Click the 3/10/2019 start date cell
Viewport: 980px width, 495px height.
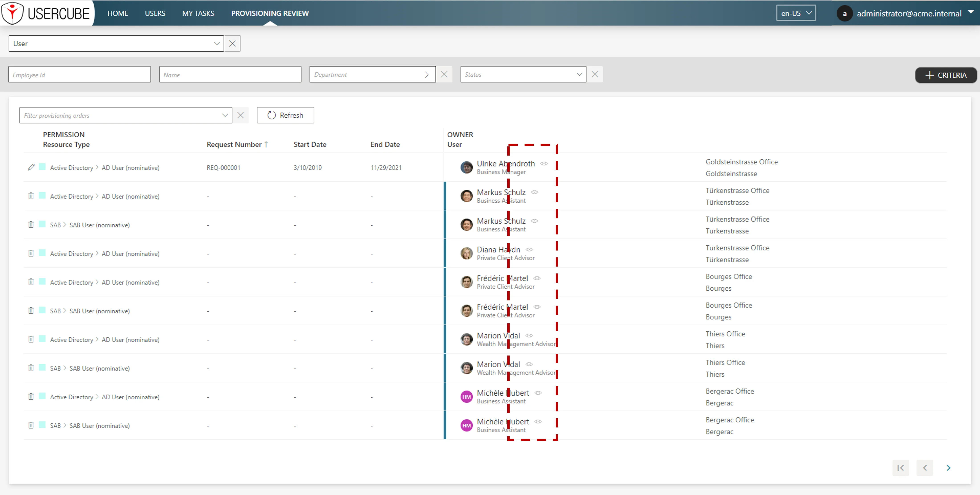(x=307, y=168)
